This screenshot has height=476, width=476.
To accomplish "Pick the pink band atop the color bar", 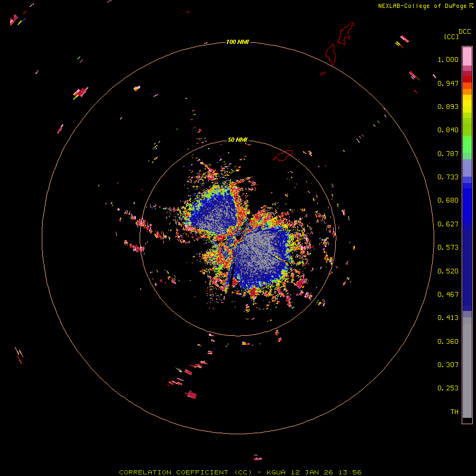I will tap(467, 57).
